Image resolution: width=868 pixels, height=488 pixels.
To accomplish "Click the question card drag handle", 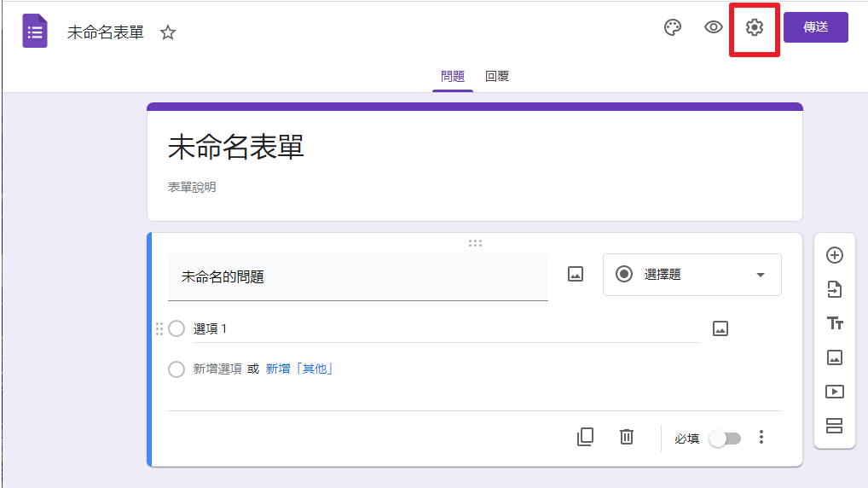I will click(475, 243).
